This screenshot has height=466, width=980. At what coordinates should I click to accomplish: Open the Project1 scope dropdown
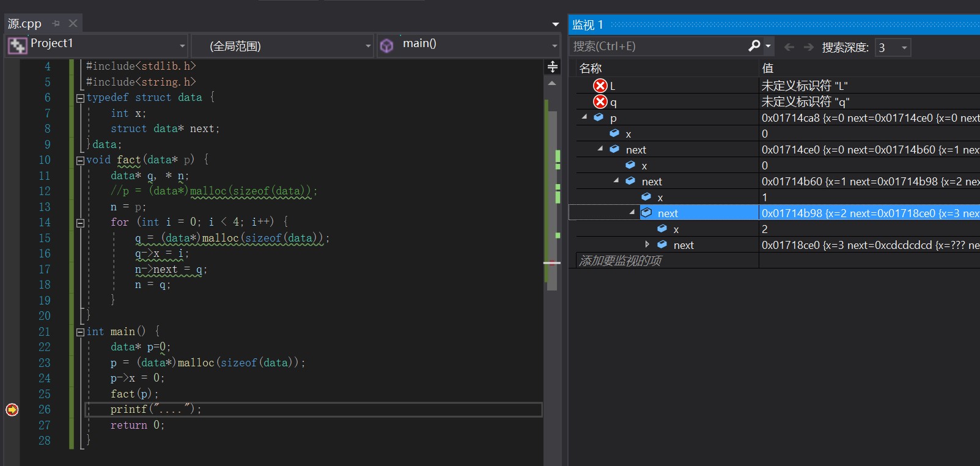(x=182, y=46)
